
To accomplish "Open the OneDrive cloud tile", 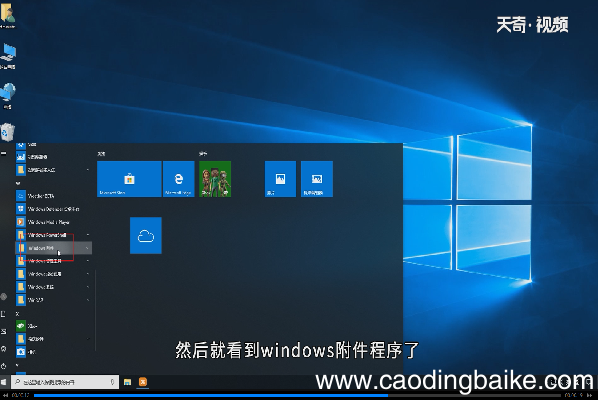I will (146, 235).
